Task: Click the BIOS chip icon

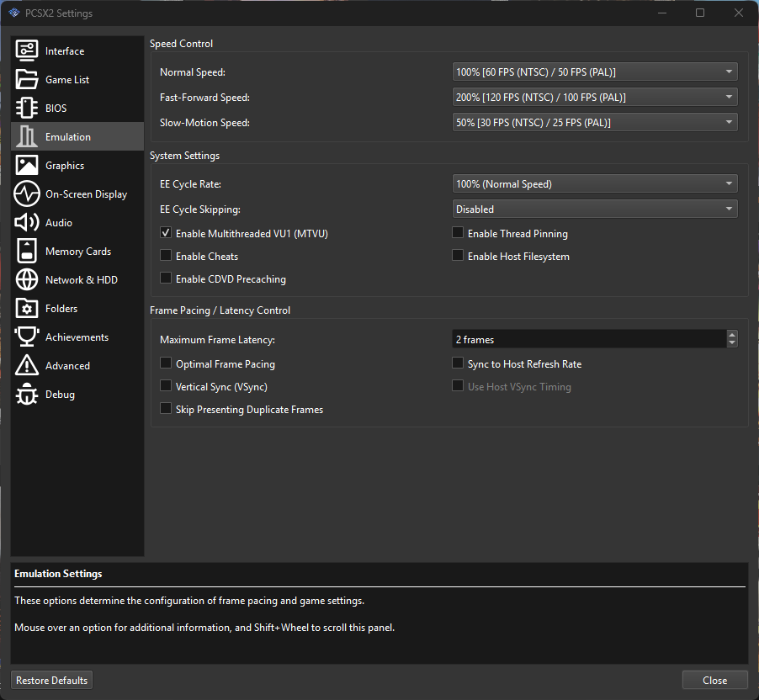Action: point(27,108)
